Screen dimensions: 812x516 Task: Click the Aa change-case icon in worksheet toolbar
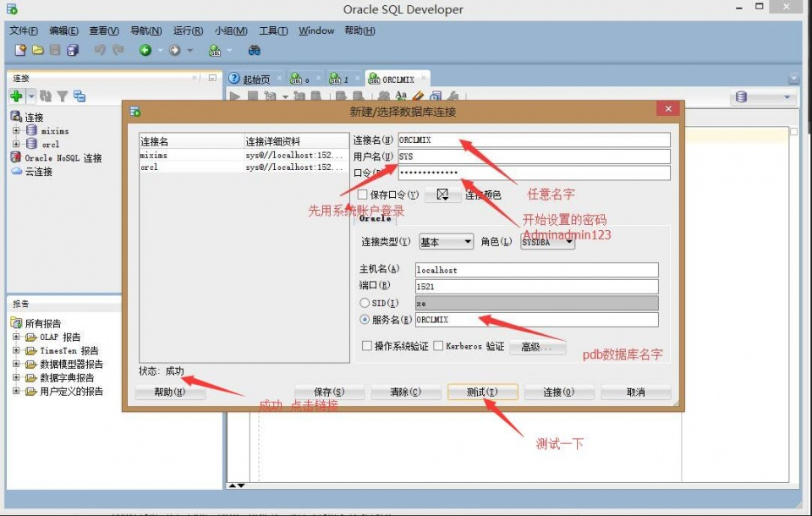(x=401, y=96)
